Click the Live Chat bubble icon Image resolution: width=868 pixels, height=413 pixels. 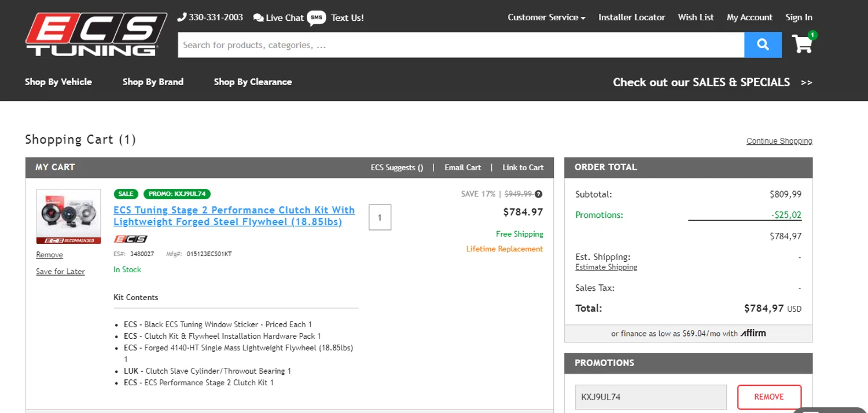(259, 18)
